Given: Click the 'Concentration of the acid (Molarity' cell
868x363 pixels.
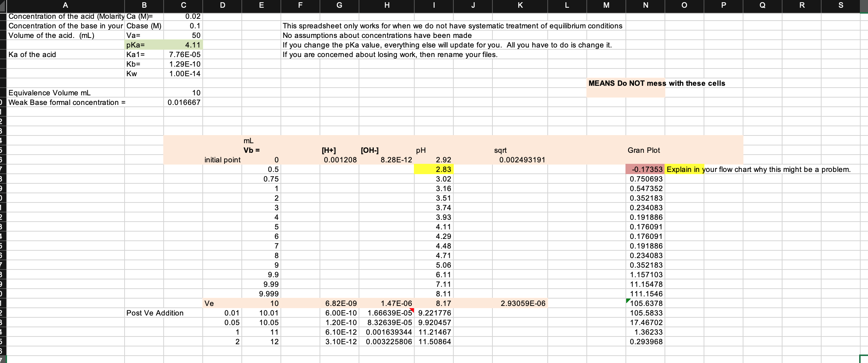Looking at the screenshot, I should pos(66,16).
